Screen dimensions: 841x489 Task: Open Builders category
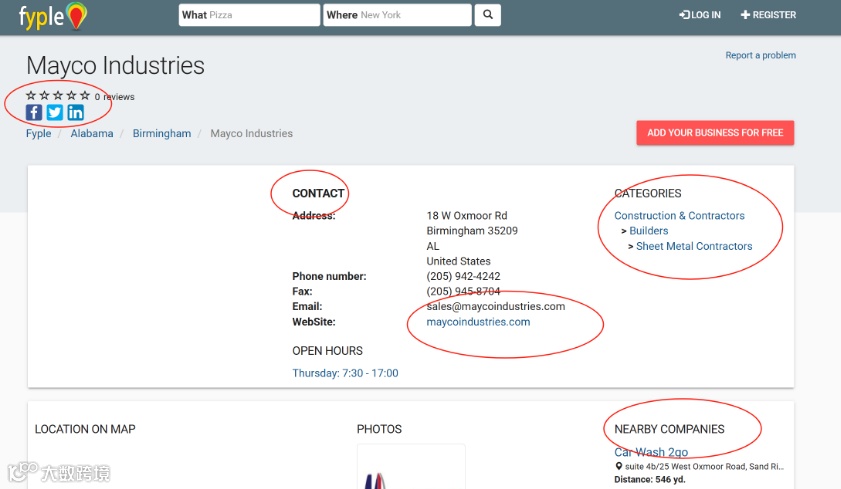[648, 231]
